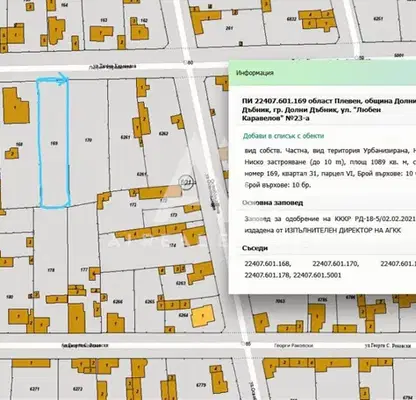Click the 'издадена от ИЗПЪЛНИТЕЛЕН ДИРЕКТОР НА АГКК' line
This screenshot has height=400, width=416.
pyautogui.click(x=323, y=230)
